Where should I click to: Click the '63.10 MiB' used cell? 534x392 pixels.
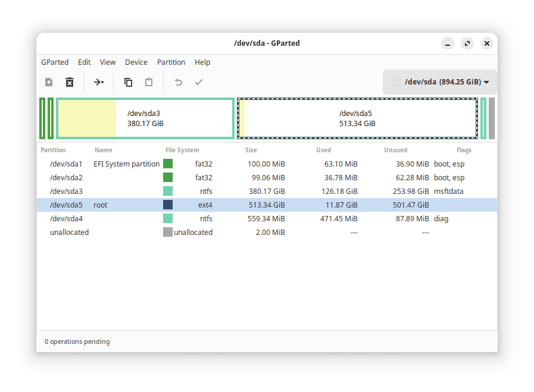point(341,164)
